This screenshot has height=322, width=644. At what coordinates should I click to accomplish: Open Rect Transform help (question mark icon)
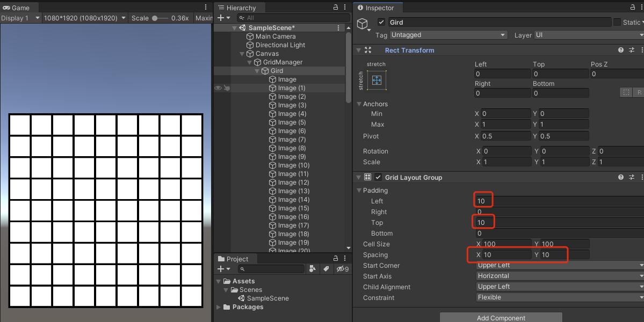621,50
